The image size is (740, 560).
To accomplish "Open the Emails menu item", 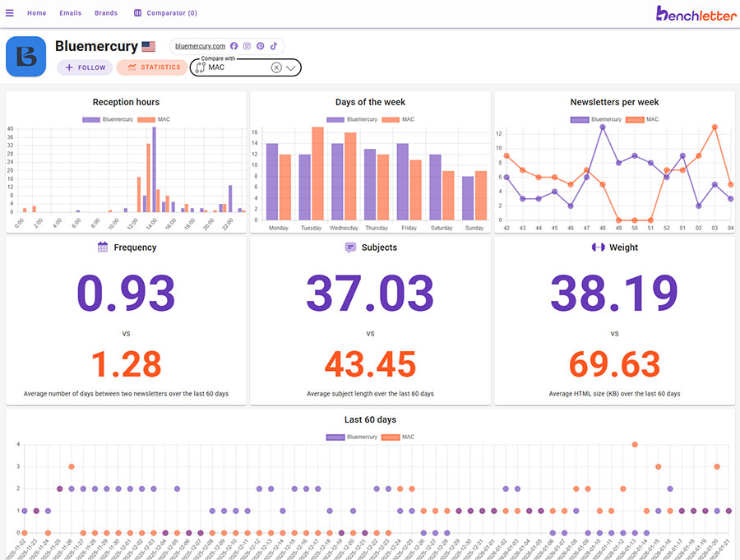I will [x=71, y=13].
